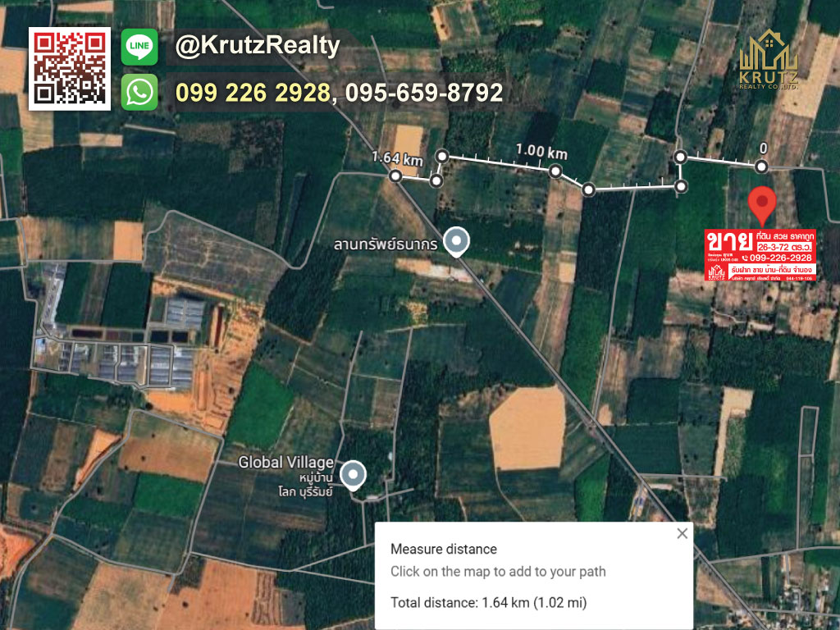
Task: Click the LINE app icon
Action: 139,47
